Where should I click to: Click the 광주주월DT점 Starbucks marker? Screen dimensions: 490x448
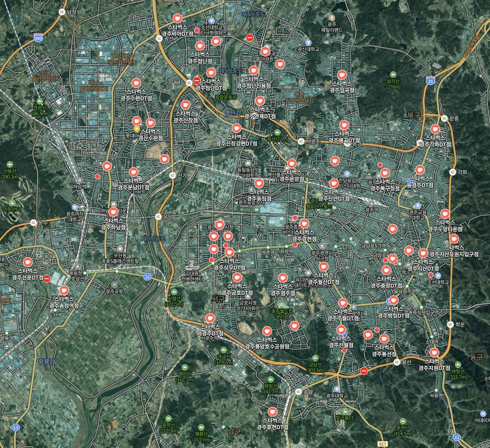343,302
